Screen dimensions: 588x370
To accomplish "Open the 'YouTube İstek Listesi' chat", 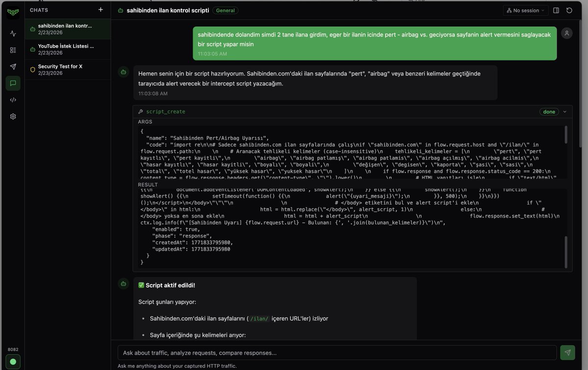I will (x=68, y=49).
